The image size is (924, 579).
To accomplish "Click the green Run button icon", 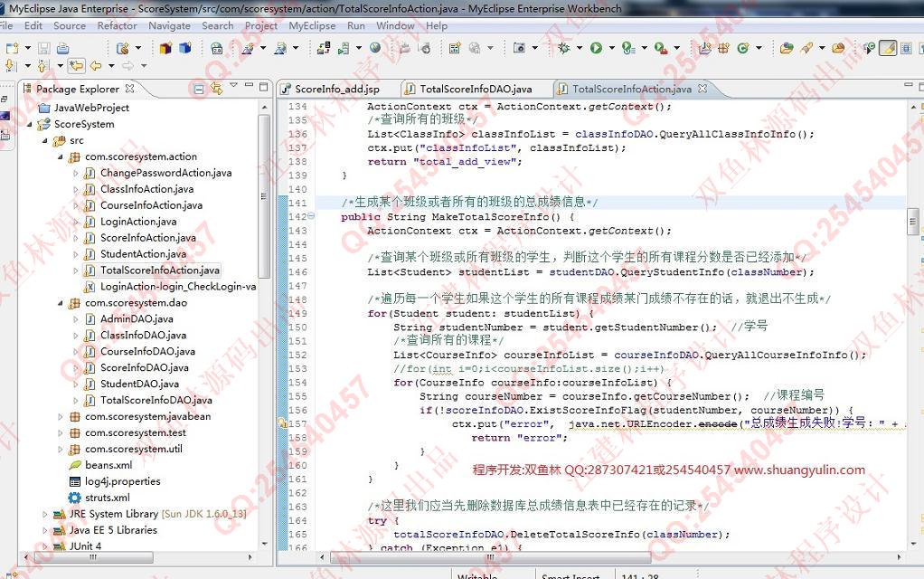I will tap(597, 48).
